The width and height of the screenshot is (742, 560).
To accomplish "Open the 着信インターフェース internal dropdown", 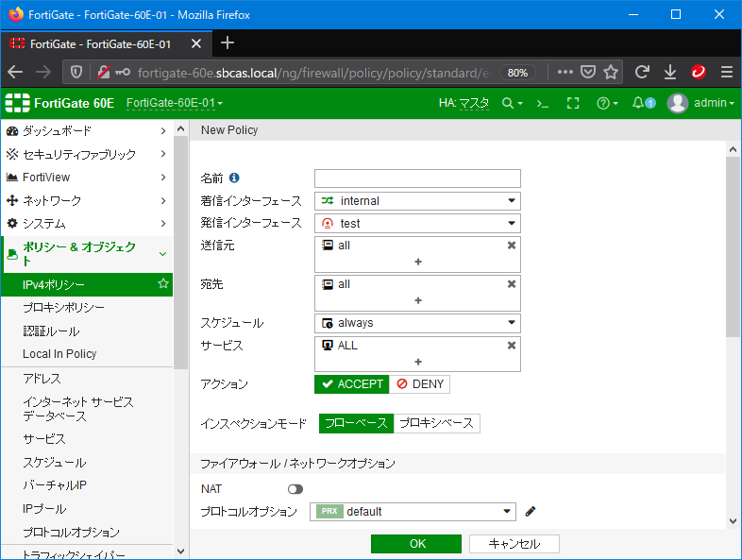I will (417, 201).
